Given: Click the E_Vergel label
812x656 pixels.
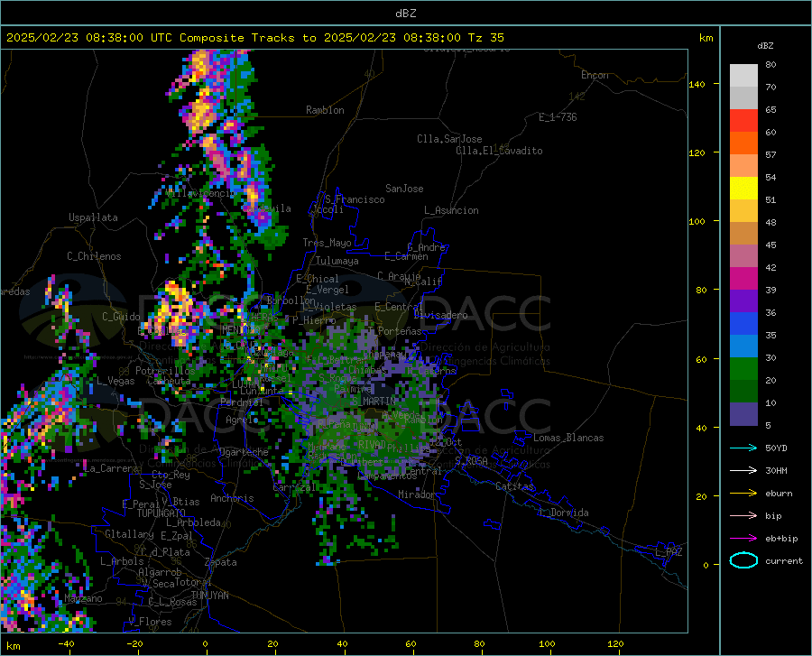Looking at the screenshot, I should (x=328, y=290).
